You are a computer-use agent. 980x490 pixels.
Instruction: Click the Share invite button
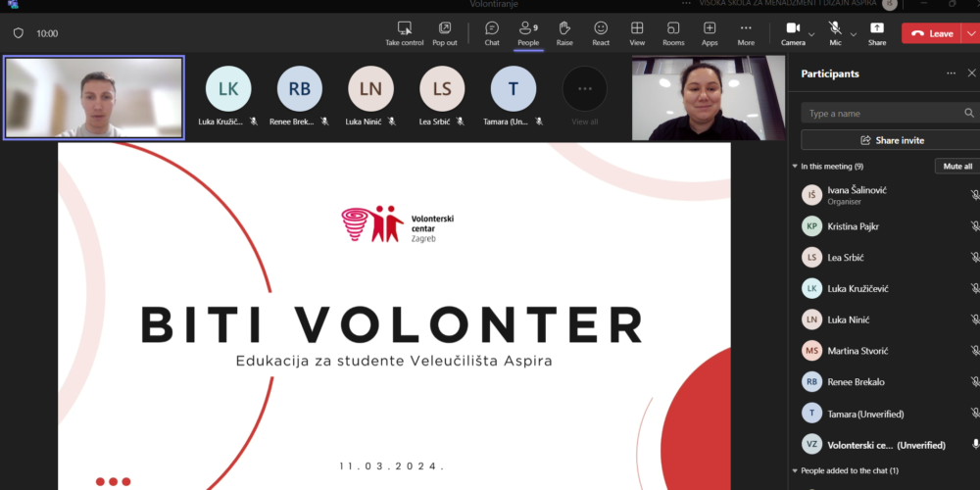(x=891, y=140)
